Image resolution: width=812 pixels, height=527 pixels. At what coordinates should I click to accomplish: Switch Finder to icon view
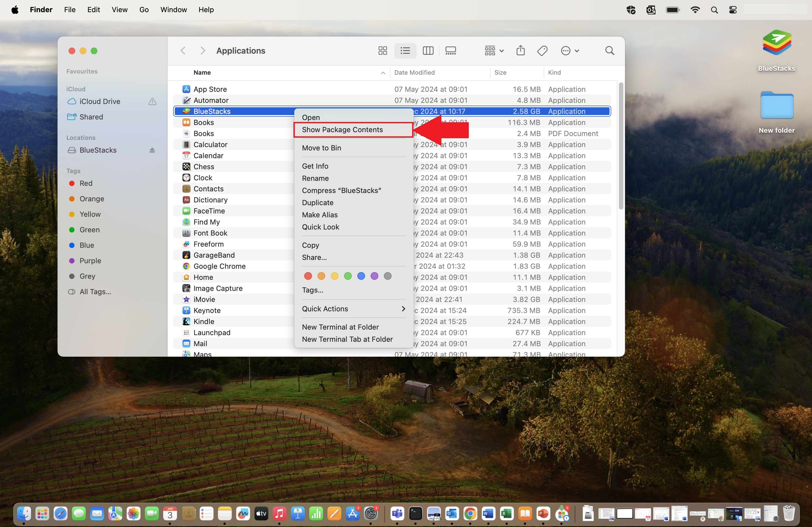382,51
